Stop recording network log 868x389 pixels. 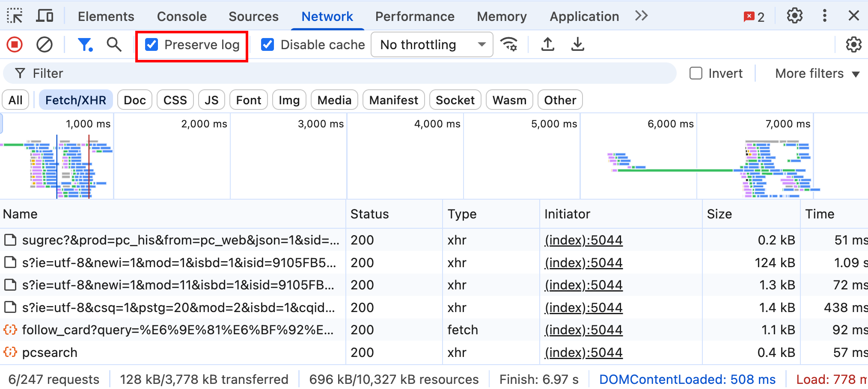tap(15, 44)
